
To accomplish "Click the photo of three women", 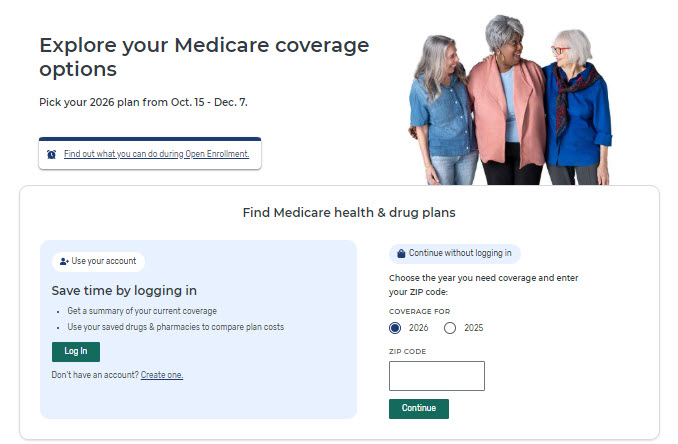I will (510, 100).
